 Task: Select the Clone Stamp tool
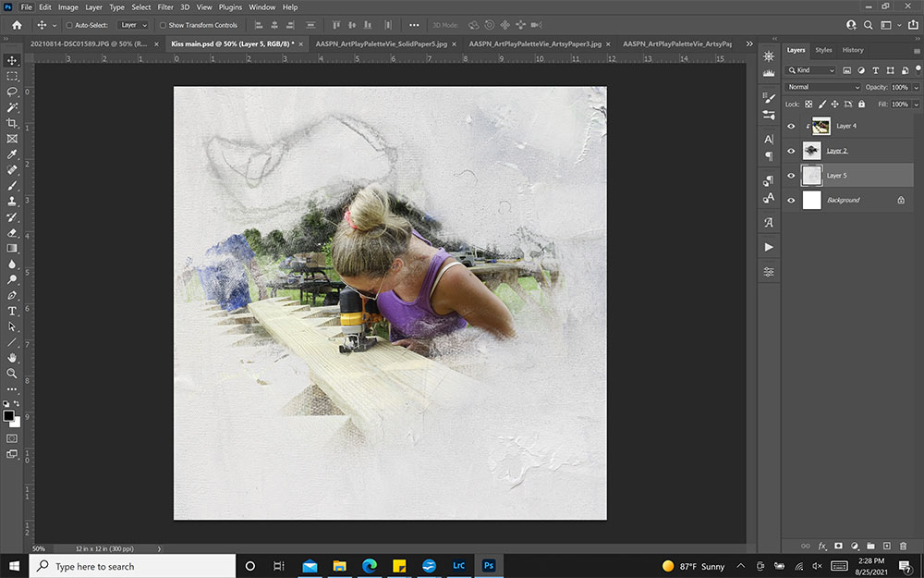coord(12,201)
